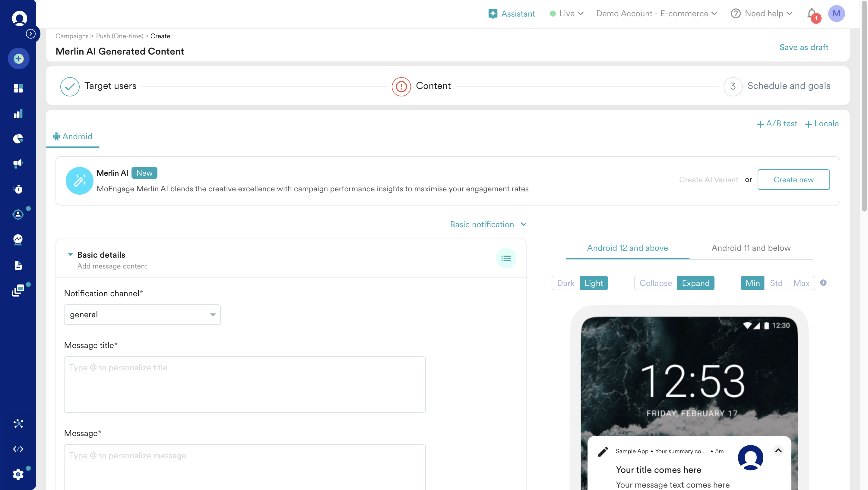Open the settings gear in sidebar
The height and width of the screenshot is (490, 868).
[x=18, y=474]
